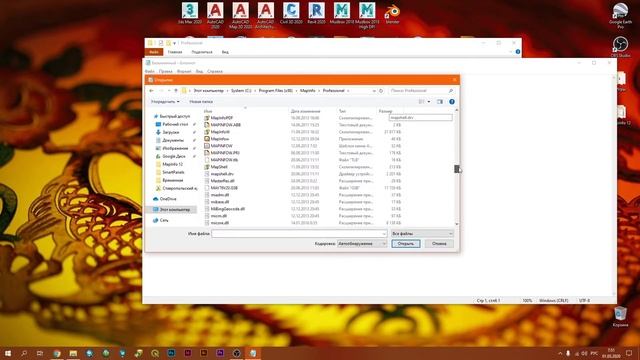Toggle the preview pane in Open dialog

440,102
